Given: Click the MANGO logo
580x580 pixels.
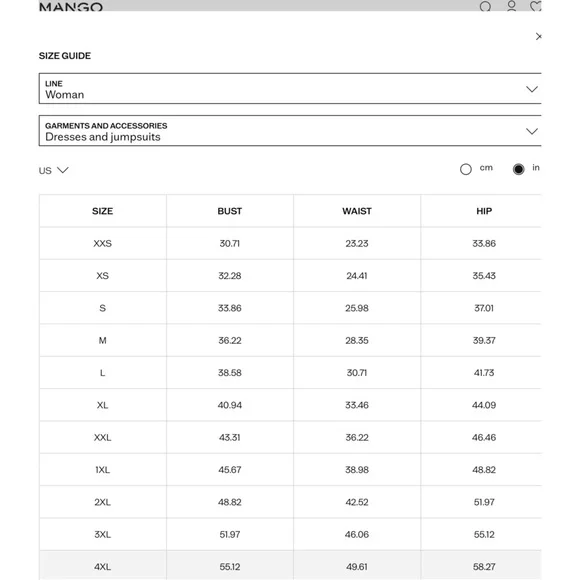Looking at the screenshot, I should (x=71, y=6).
